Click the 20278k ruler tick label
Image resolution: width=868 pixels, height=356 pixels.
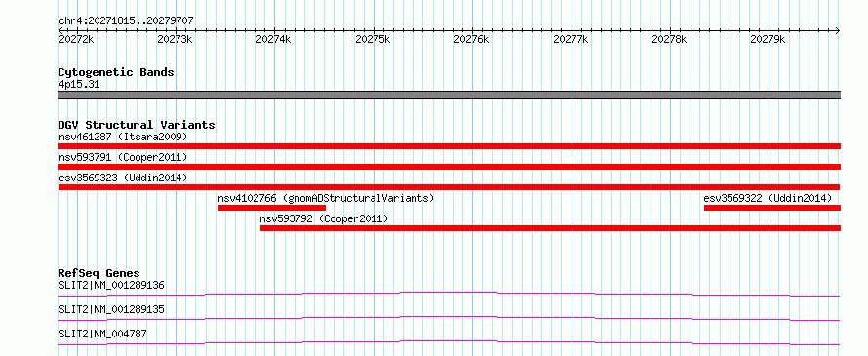point(669,39)
